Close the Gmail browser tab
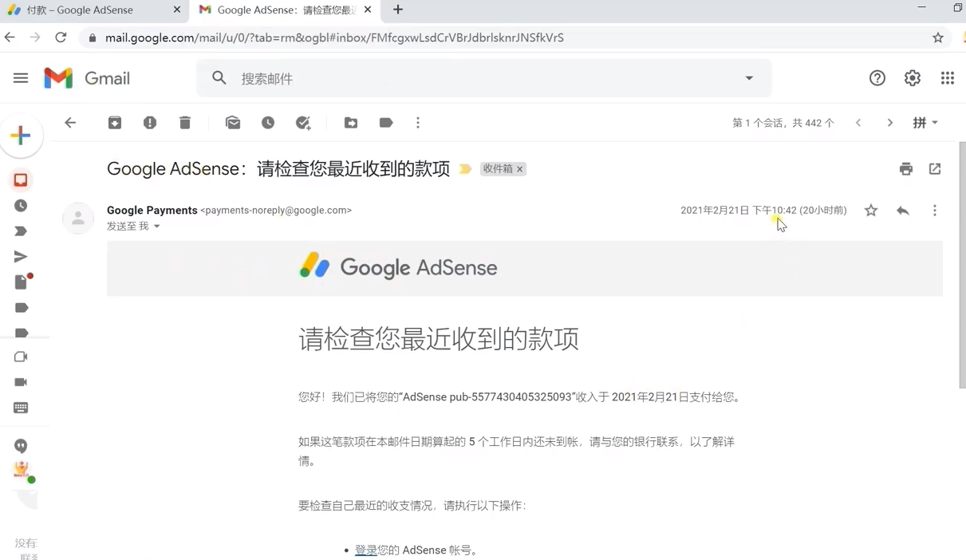Viewport: 966px width, 560px height. (367, 10)
